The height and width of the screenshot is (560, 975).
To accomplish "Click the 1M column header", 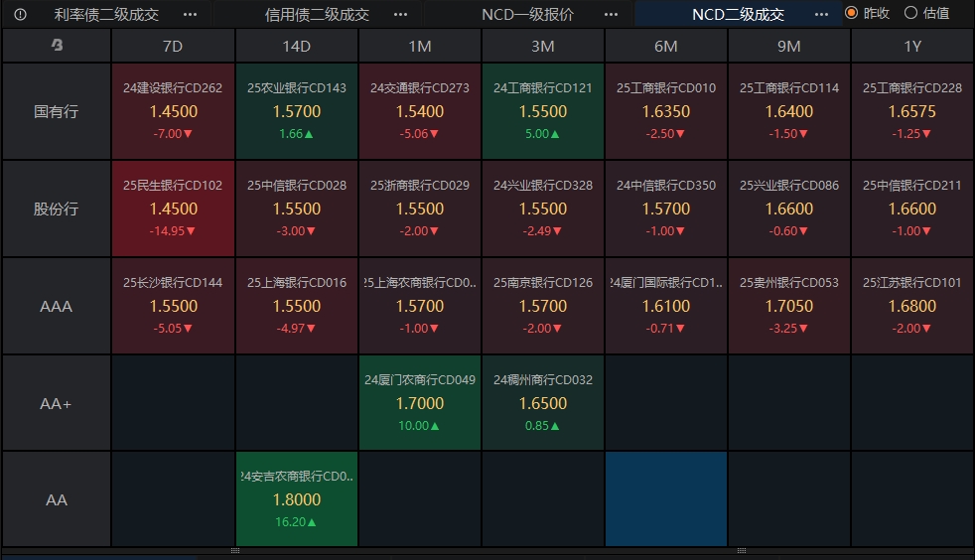I will (x=420, y=46).
